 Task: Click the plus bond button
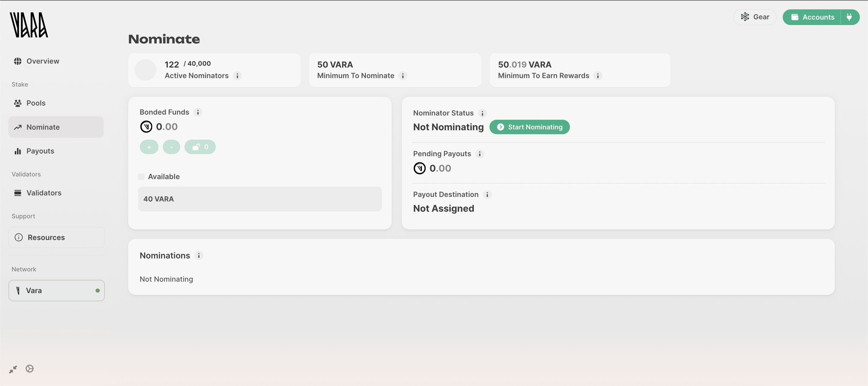(149, 147)
